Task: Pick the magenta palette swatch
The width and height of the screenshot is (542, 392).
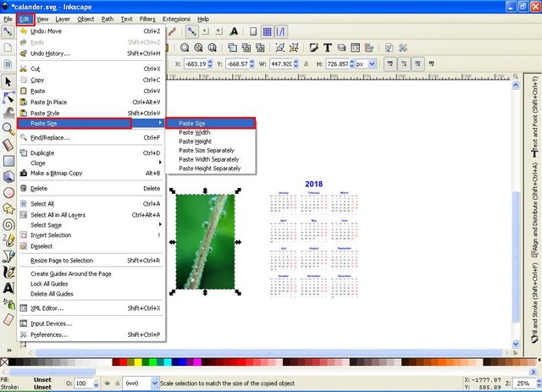Action: pos(197,362)
